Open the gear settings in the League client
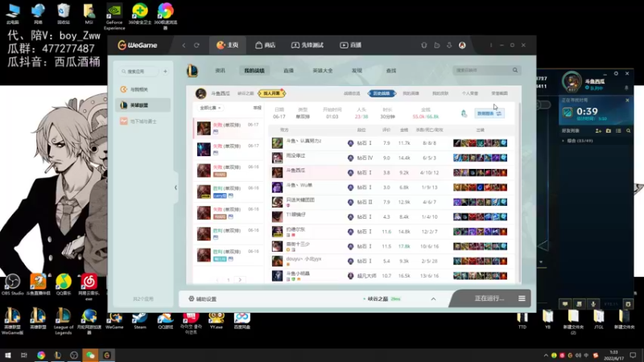The image size is (644, 362). click(x=628, y=304)
